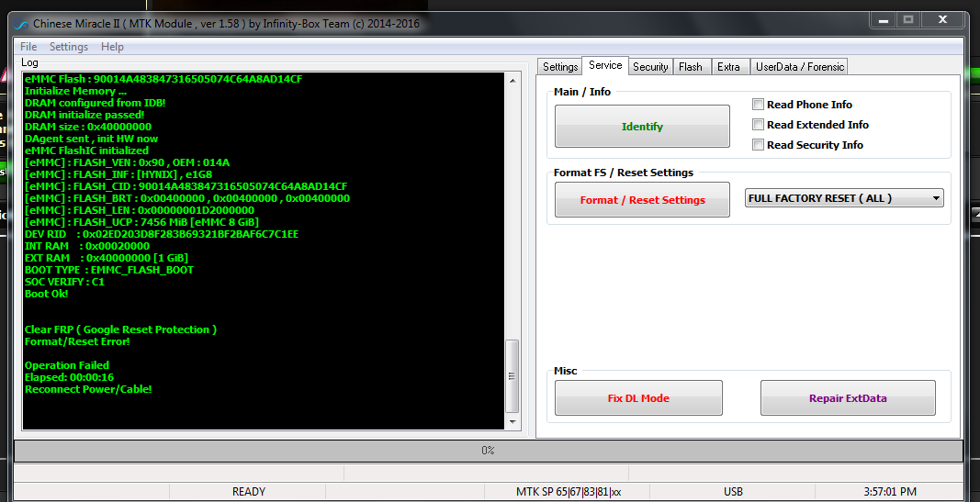Click the 0% progress bar
The height and width of the screenshot is (502, 980).
pos(488,451)
